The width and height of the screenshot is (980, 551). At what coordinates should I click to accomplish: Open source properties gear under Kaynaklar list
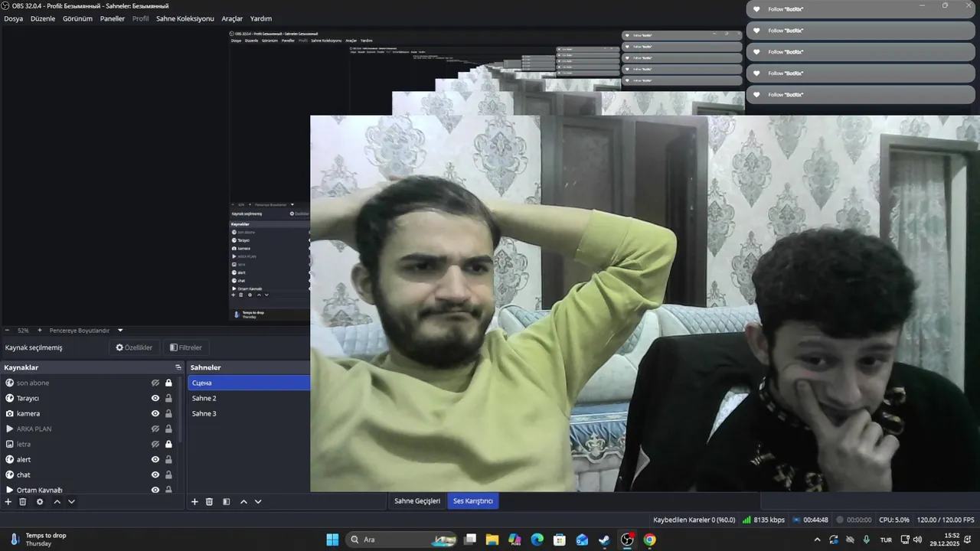[40, 502]
